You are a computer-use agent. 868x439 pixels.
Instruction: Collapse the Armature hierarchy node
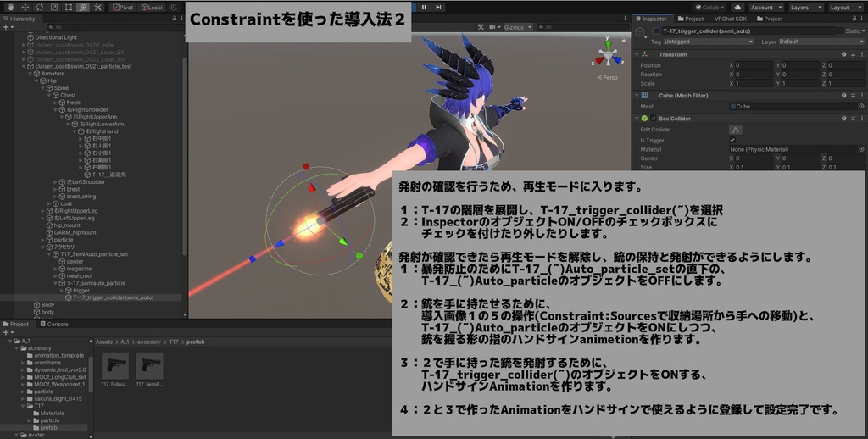[x=31, y=74]
